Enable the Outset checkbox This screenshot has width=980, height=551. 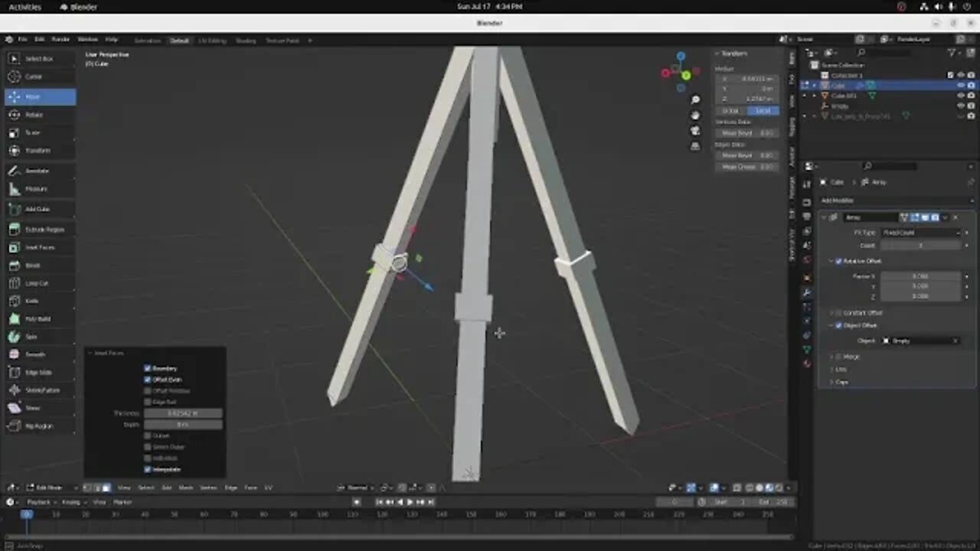[x=148, y=435]
